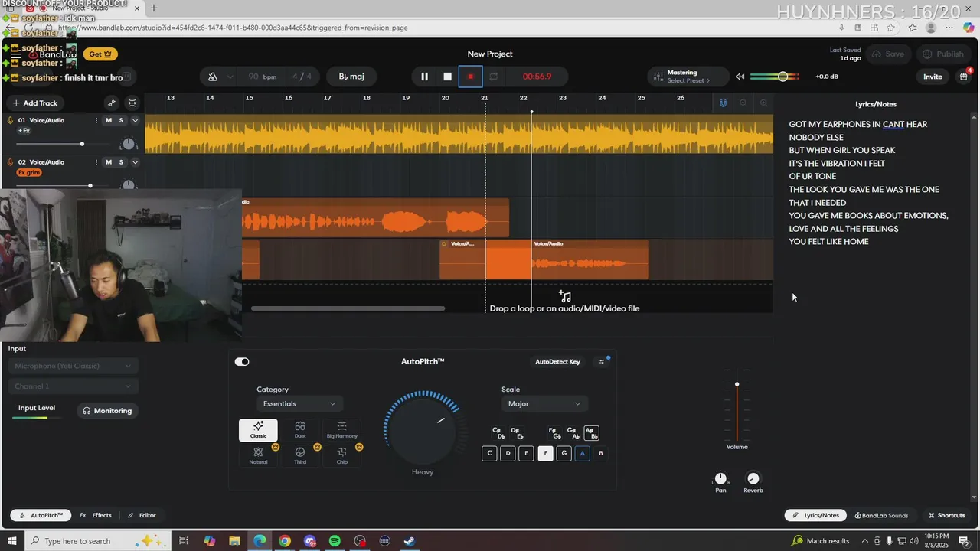Viewport: 980px width, 551px height.
Task: Select the Third AutoPitch preset
Action: pyautogui.click(x=300, y=456)
